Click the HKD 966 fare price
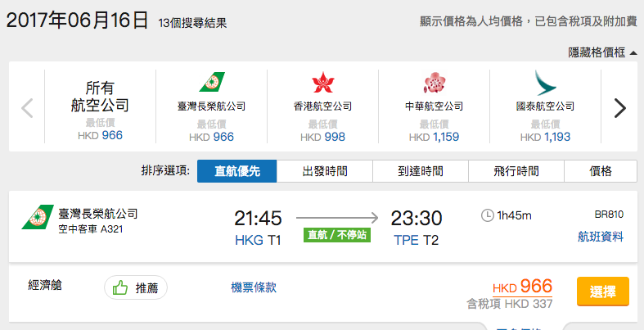 tap(522, 287)
